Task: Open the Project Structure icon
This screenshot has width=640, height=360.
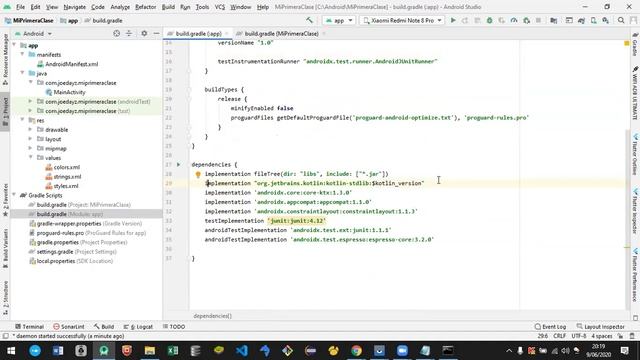Action: point(553,20)
